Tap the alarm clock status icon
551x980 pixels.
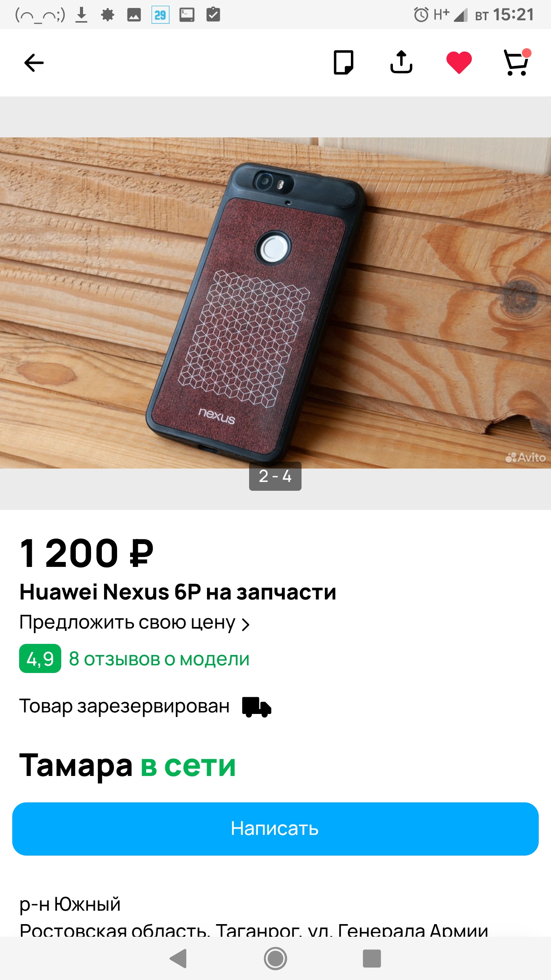[421, 15]
